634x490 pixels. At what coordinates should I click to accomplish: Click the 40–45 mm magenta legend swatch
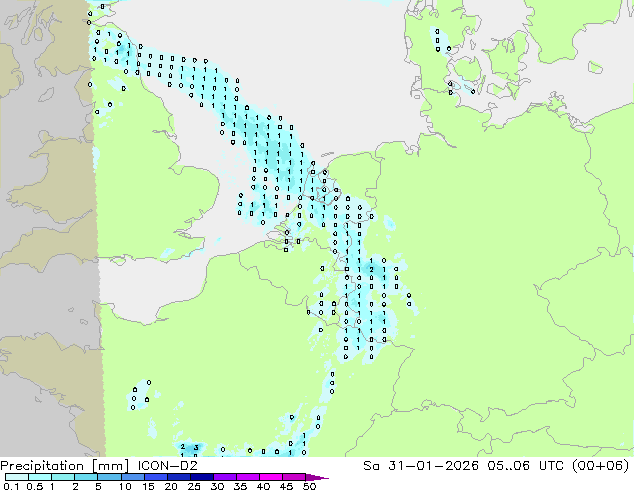point(271,477)
